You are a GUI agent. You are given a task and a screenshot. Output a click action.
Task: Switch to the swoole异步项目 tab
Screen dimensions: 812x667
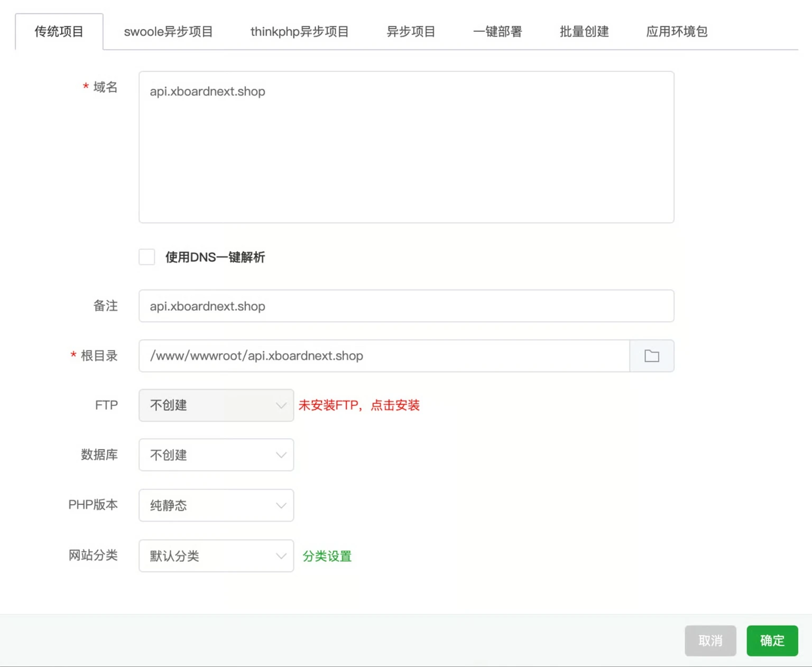click(168, 31)
